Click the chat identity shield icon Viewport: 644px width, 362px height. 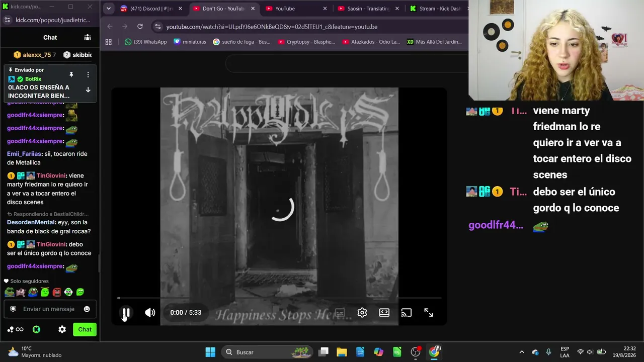[13, 309]
